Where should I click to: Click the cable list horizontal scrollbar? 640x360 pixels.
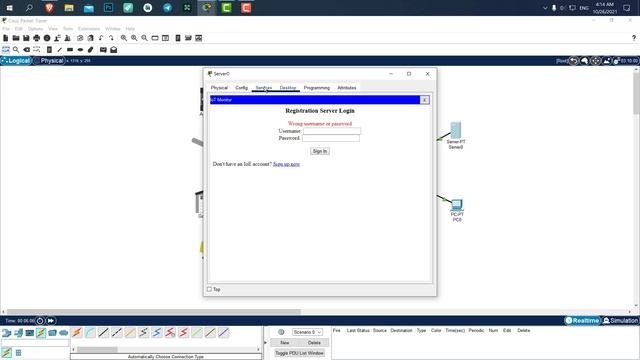click(x=97, y=349)
